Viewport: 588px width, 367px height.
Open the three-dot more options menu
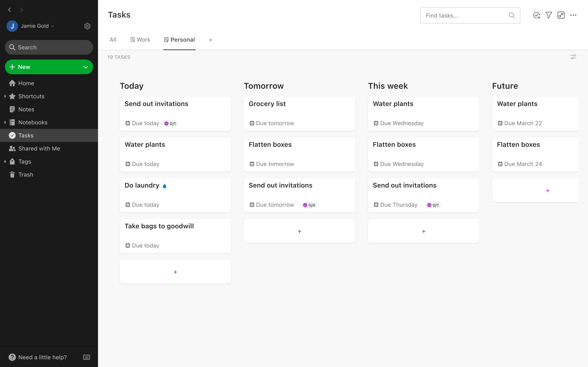[x=573, y=15]
